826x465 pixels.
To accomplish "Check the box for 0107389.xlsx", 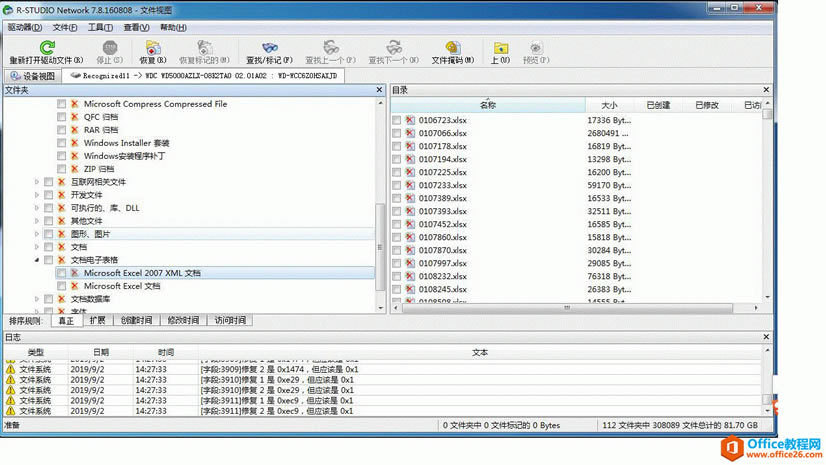I will [x=397, y=198].
